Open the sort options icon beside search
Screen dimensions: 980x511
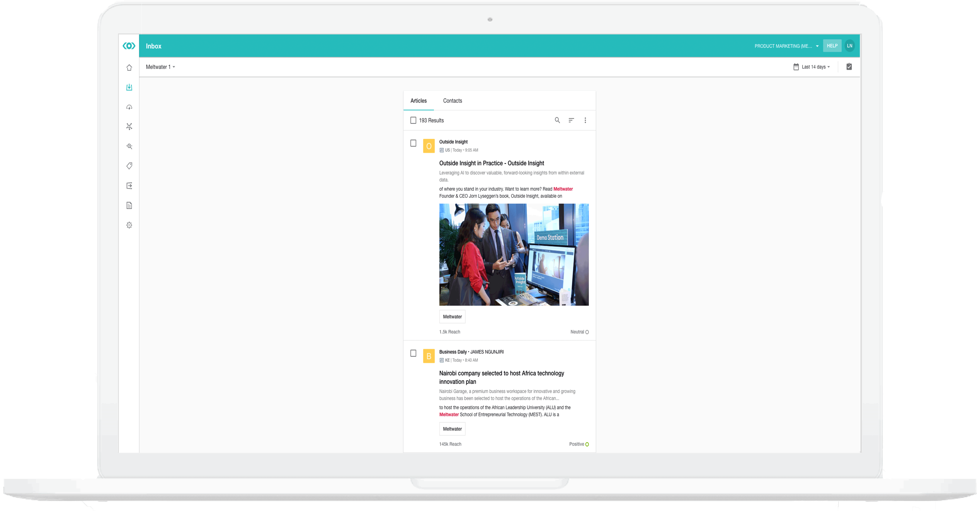point(571,120)
